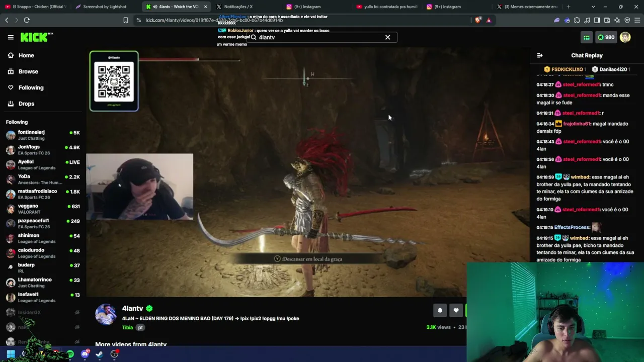Open Brave Shields icon
The width and height of the screenshot is (644, 362).
click(x=477, y=20)
